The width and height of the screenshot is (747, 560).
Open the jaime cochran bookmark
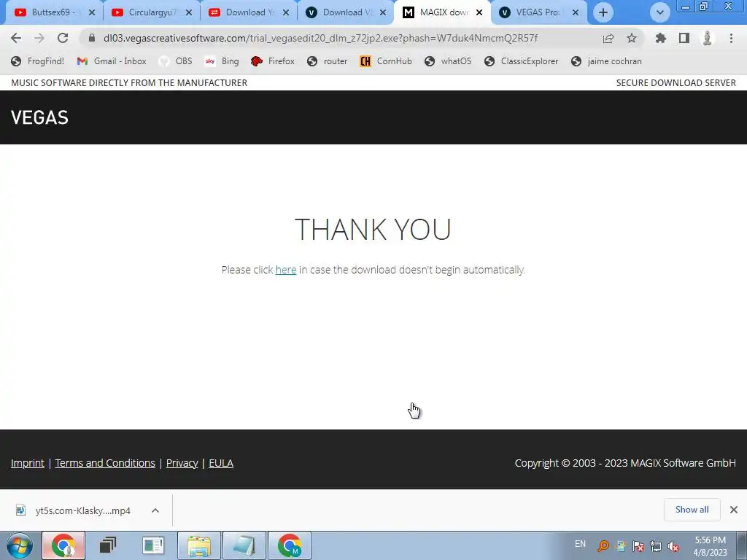click(x=606, y=61)
